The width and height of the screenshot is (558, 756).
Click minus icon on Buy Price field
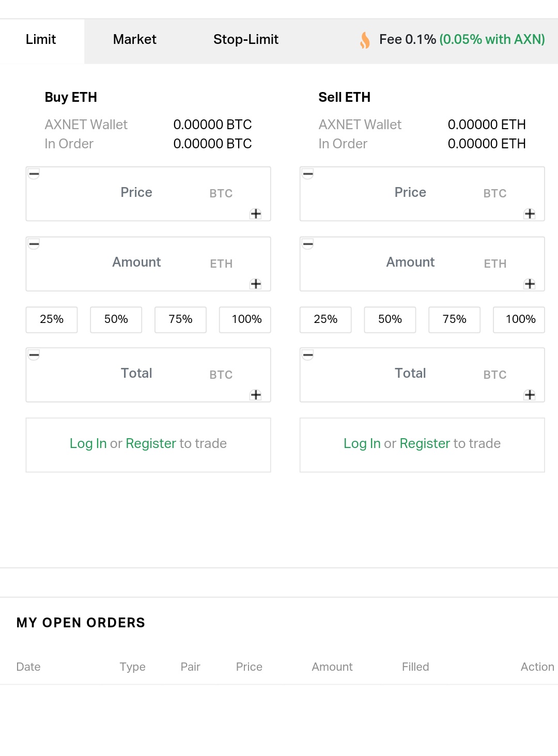pos(34,174)
